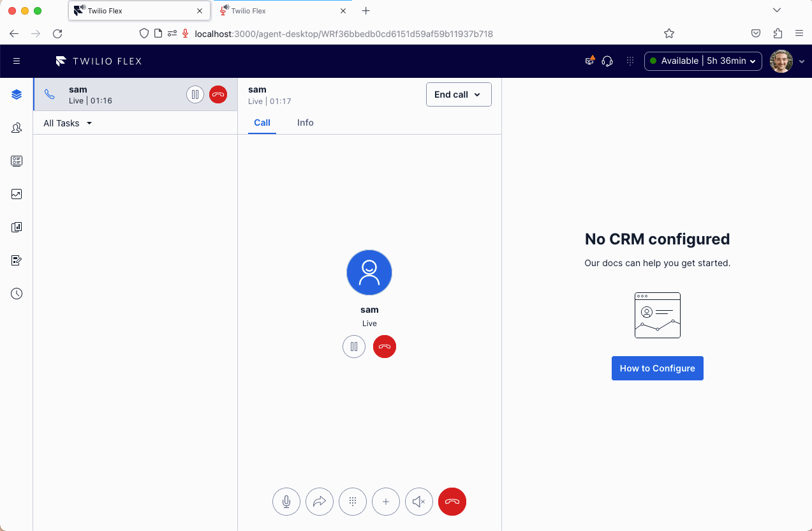This screenshot has height=531, width=812.
Task: Expand the user menu chevron beside avatar
Action: (x=802, y=61)
